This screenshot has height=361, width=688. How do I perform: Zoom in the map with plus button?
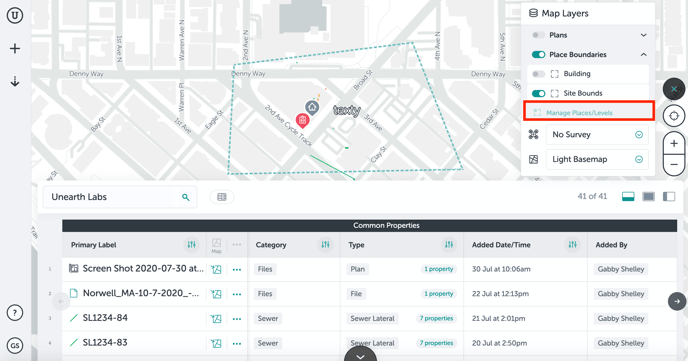click(x=674, y=144)
